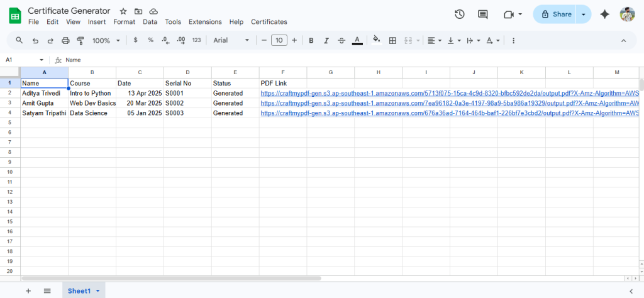Click the Share button

pyautogui.click(x=556, y=14)
